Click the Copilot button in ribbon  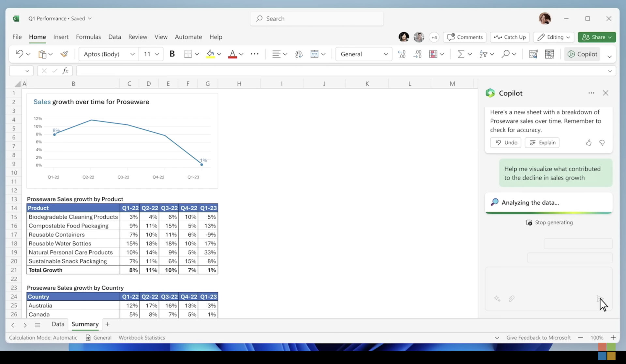pos(582,54)
